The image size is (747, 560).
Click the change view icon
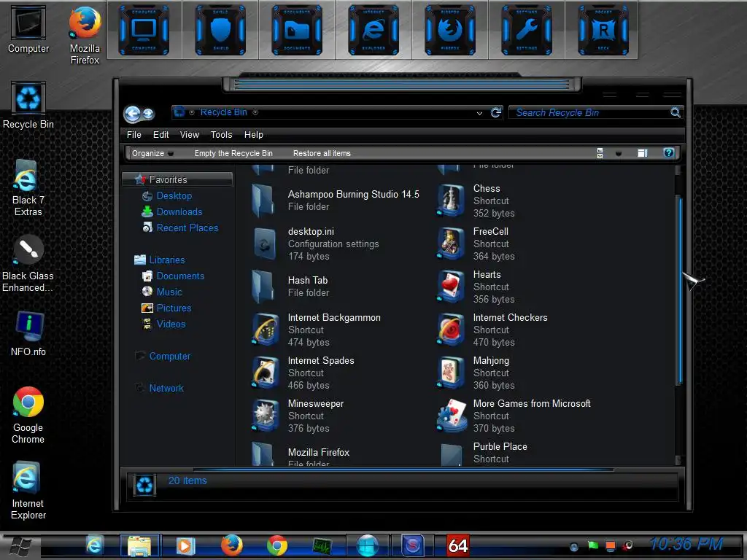600,153
